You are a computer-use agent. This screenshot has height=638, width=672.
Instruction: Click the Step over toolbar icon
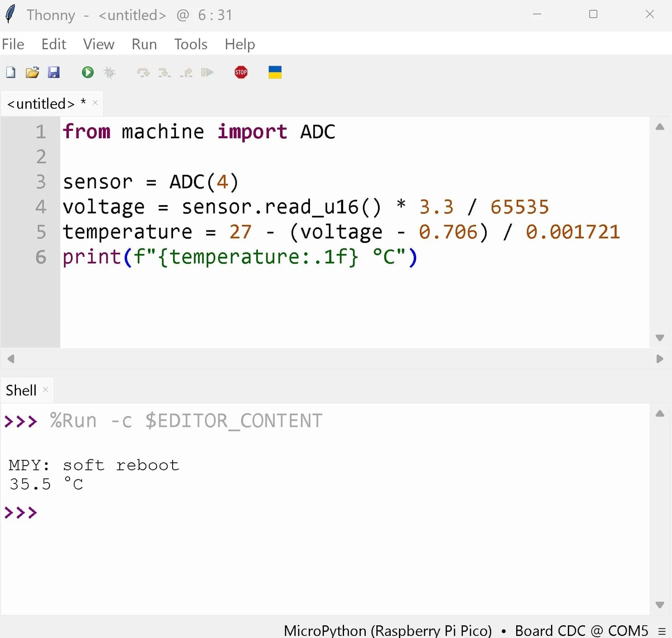pos(143,73)
